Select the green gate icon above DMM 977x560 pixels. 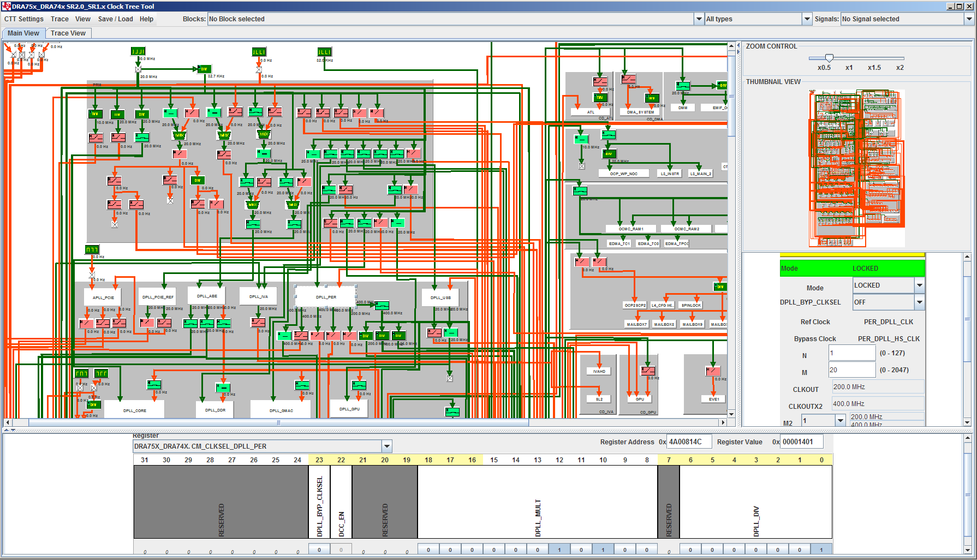tap(683, 86)
